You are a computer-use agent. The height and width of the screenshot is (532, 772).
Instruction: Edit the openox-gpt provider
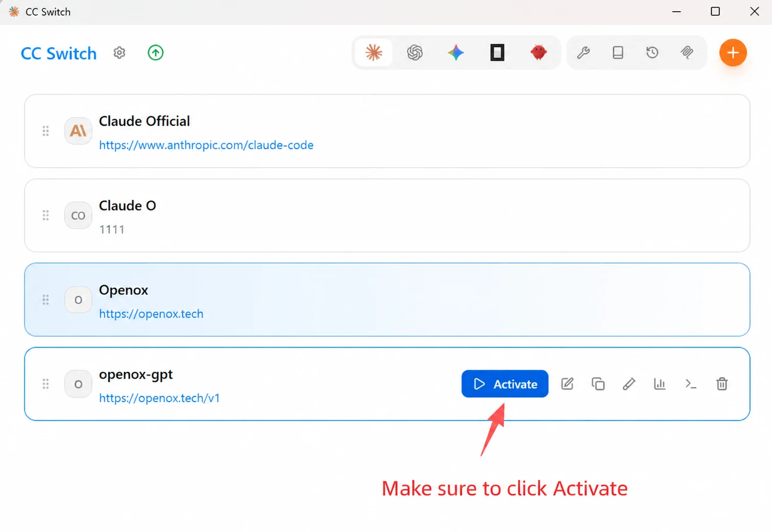click(x=567, y=384)
